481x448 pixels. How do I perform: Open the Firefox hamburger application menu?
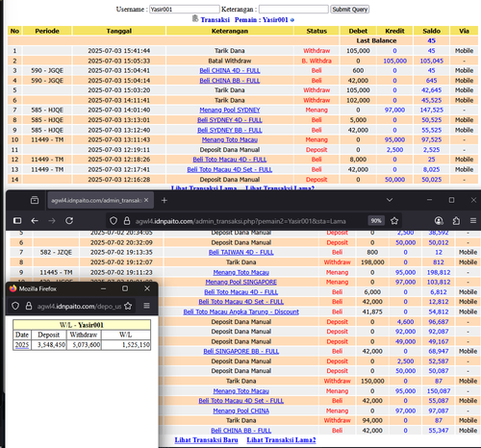473,221
